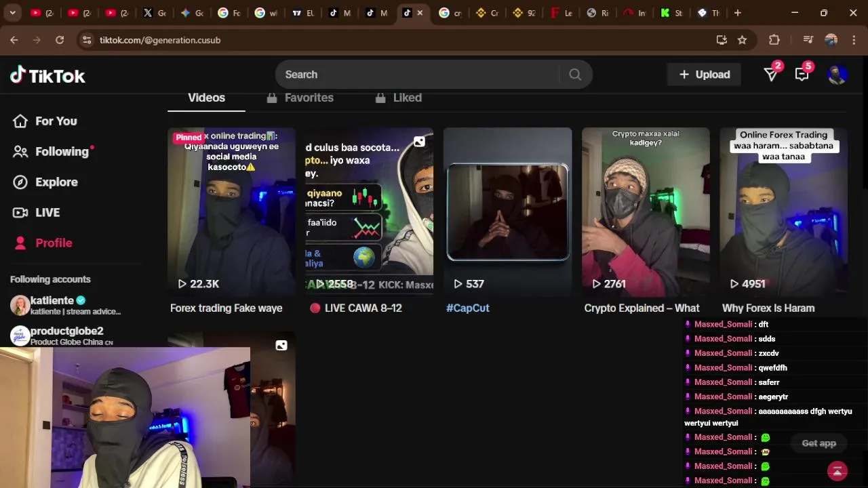The width and height of the screenshot is (868, 488).
Task: Click the Chrome profile avatar
Action: 831,40
